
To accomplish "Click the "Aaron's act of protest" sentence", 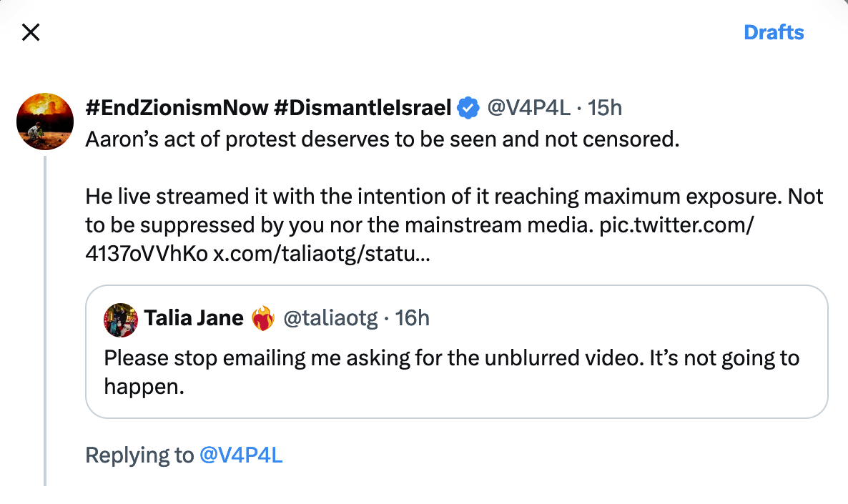I will [x=382, y=139].
